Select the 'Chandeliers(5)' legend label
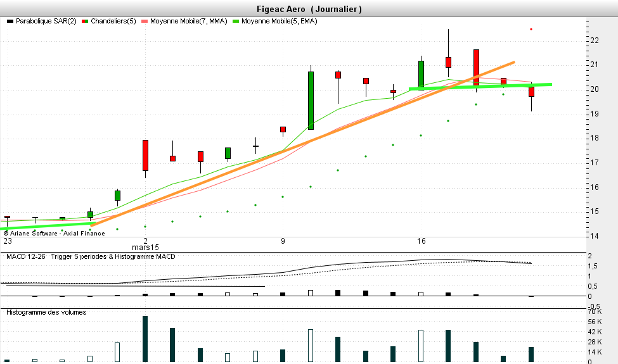618x364 pixels. [113, 22]
